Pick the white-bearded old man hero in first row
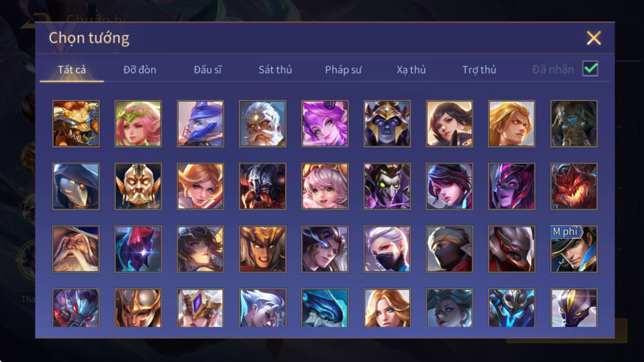This screenshot has width=644, height=362. (x=263, y=124)
